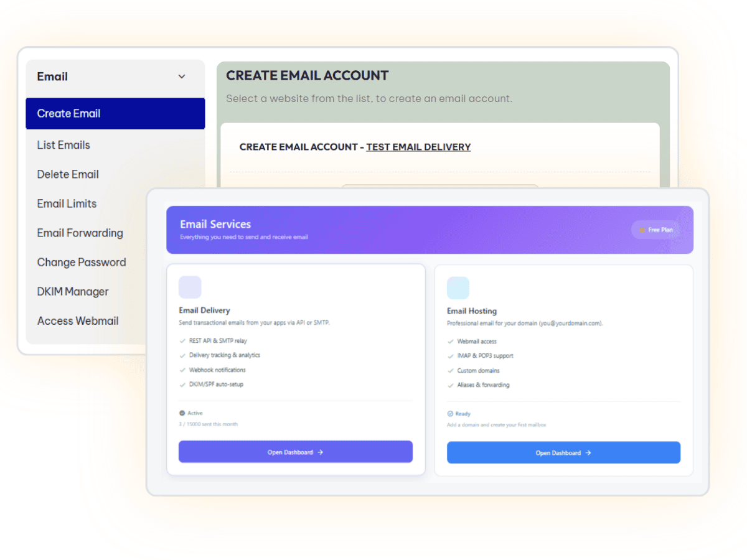This screenshot has width=747, height=560.
Task: Open List Emails in the sidebar
Action: coord(63,145)
